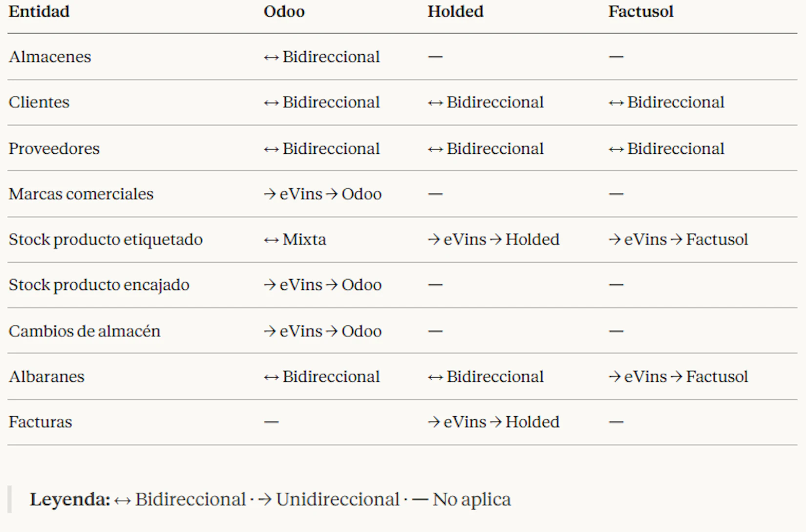Click the Factusol Bidireccional cell for Clientes
Viewport: 806px width, 532px height.
666,102
